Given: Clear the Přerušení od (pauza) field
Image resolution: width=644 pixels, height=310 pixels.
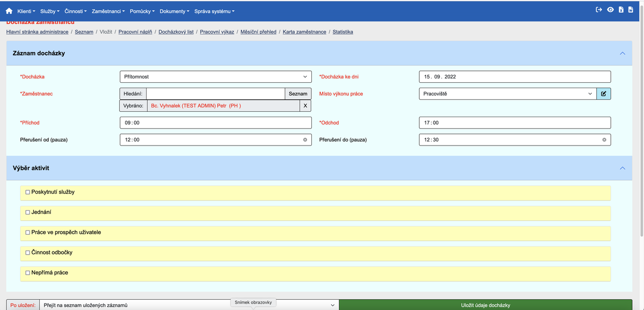Looking at the screenshot, I should tap(305, 139).
